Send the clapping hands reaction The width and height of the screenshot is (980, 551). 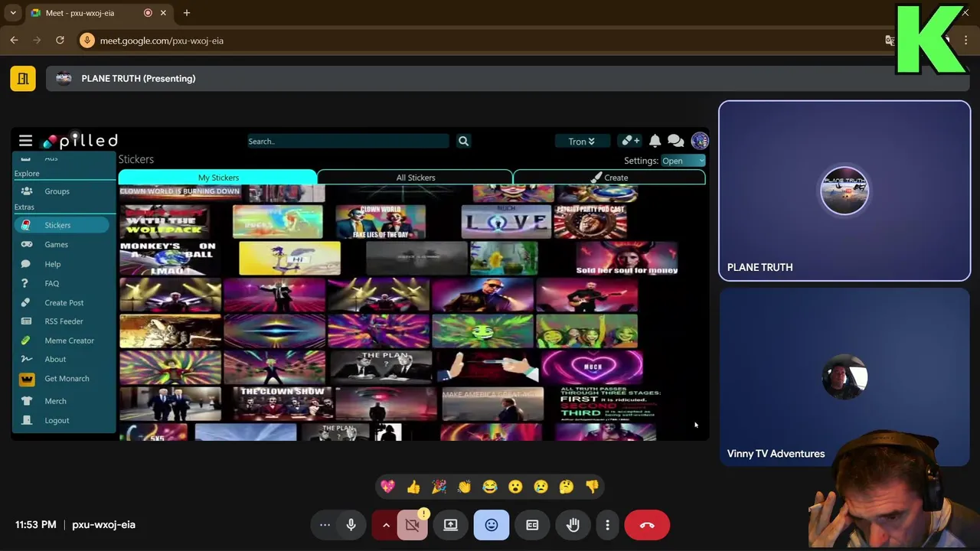(x=464, y=487)
